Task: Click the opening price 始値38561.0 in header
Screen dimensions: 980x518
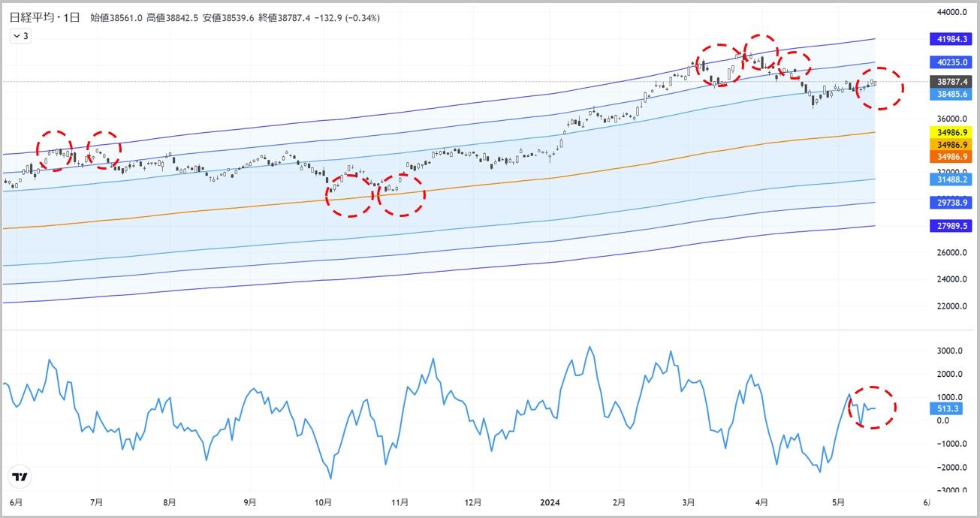Action: coord(116,17)
